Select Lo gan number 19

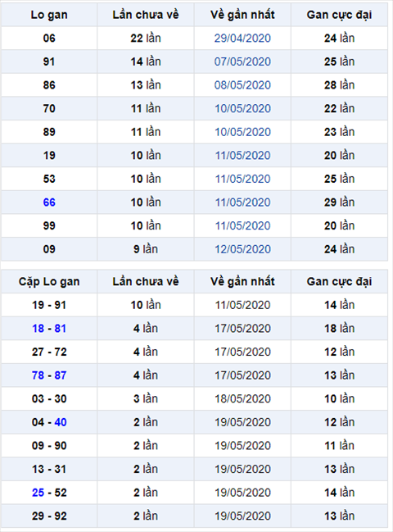(49, 156)
